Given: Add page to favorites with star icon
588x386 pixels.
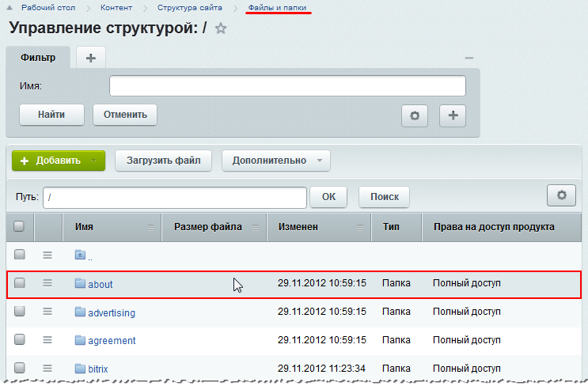Looking at the screenshot, I should (221, 28).
